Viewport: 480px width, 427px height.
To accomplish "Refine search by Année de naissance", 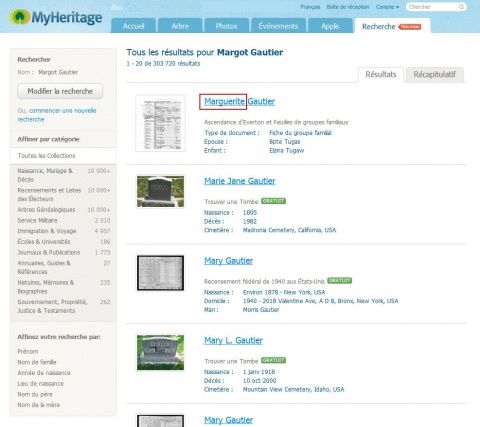I will coord(44,373).
